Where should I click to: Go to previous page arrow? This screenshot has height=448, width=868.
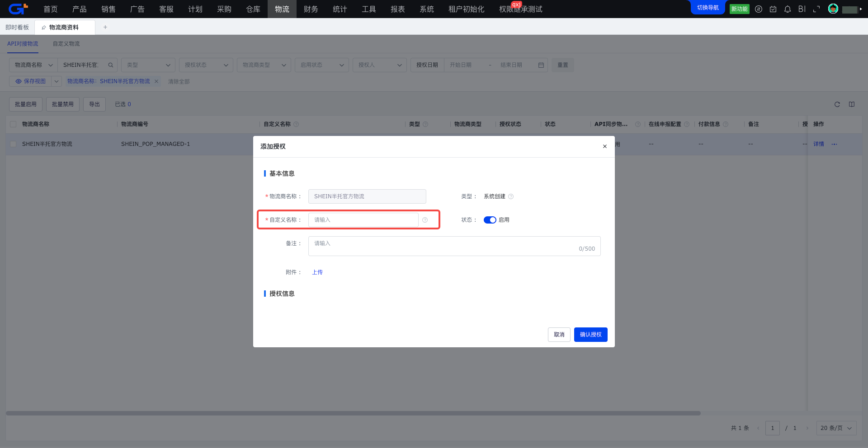(758, 428)
